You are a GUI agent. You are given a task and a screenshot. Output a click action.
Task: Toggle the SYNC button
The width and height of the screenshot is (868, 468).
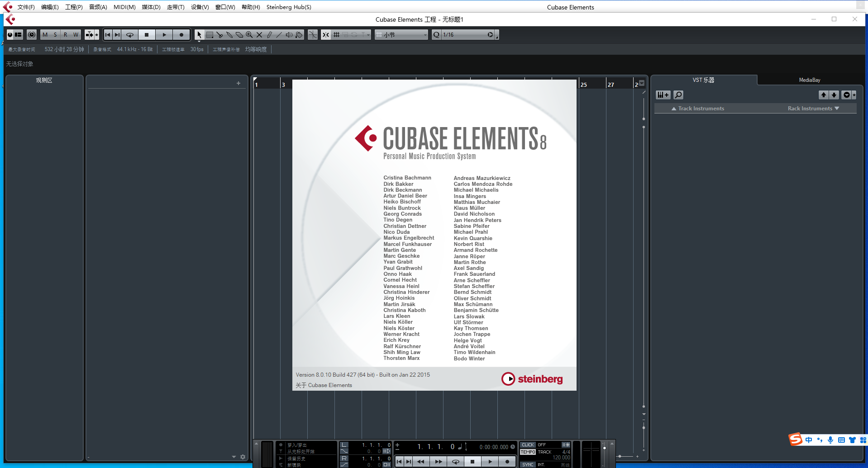528,465
